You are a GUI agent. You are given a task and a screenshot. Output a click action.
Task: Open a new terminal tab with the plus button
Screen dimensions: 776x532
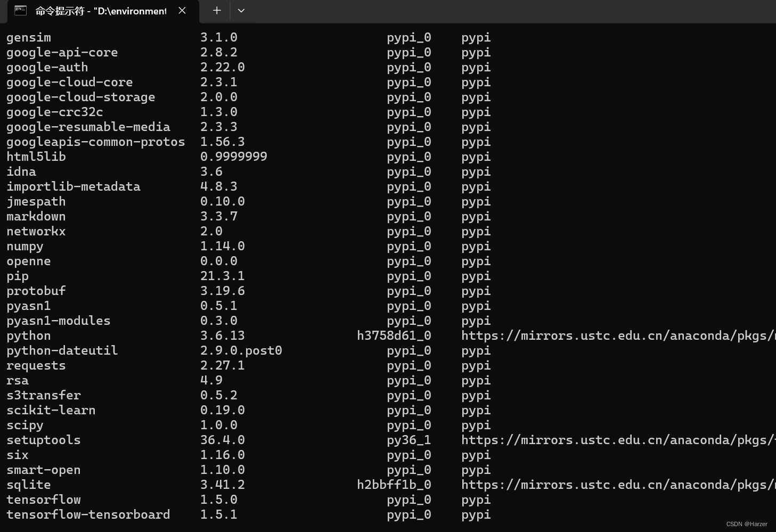pyautogui.click(x=216, y=11)
